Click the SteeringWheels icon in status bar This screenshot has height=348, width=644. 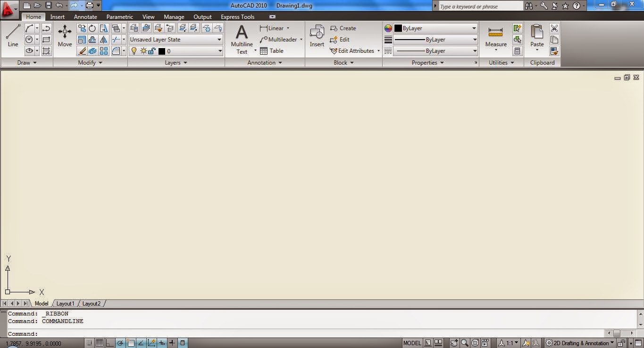point(475,343)
